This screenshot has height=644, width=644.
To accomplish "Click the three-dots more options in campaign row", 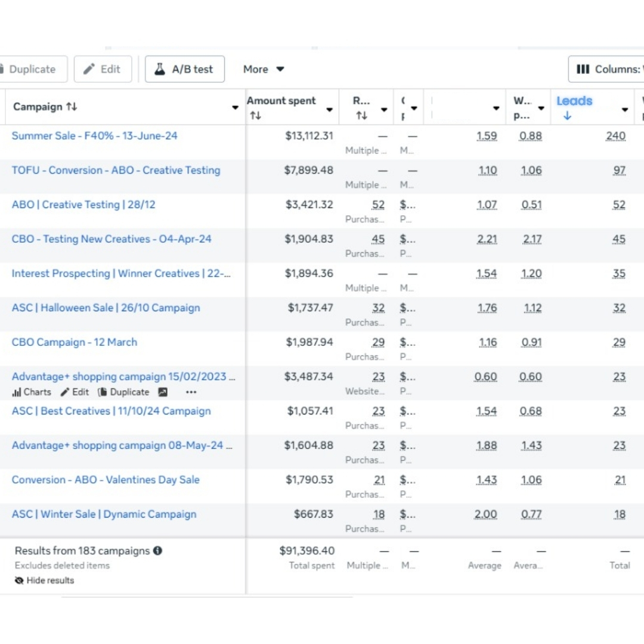I will [x=191, y=392].
